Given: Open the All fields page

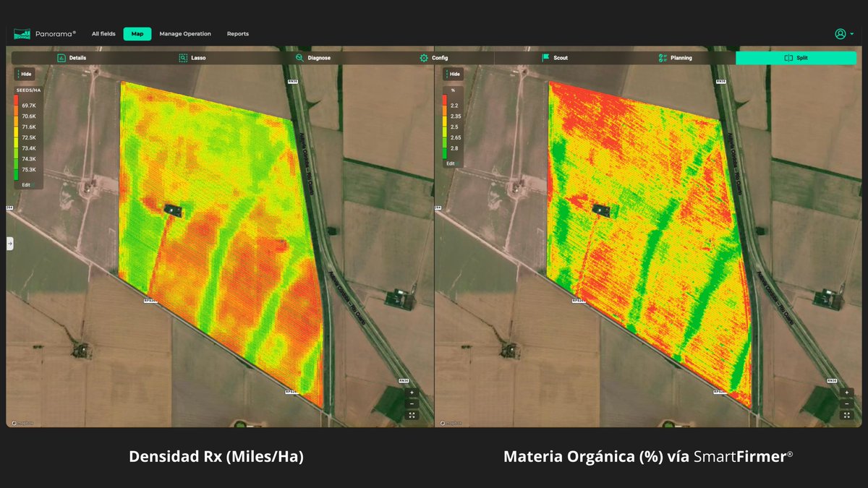Looking at the screenshot, I should click(103, 34).
